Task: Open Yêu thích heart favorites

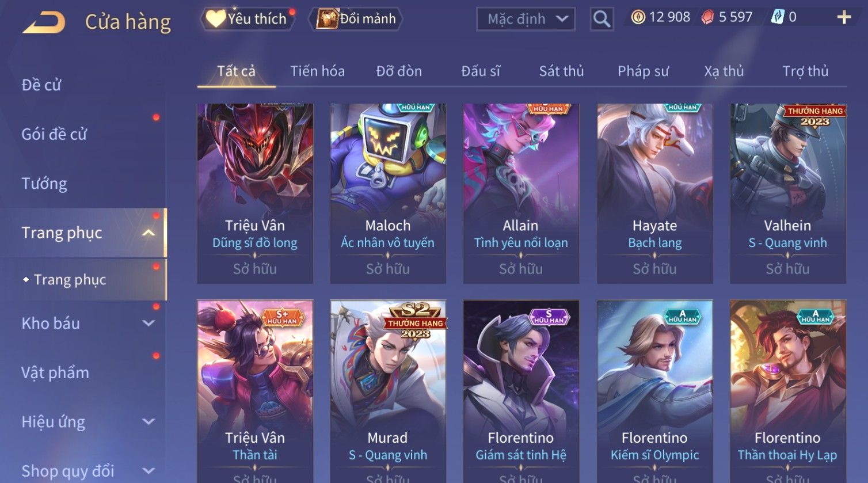Action: click(248, 19)
